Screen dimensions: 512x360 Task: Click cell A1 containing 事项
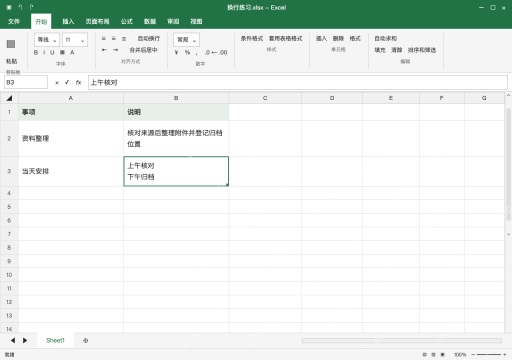[x=71, y=112]
